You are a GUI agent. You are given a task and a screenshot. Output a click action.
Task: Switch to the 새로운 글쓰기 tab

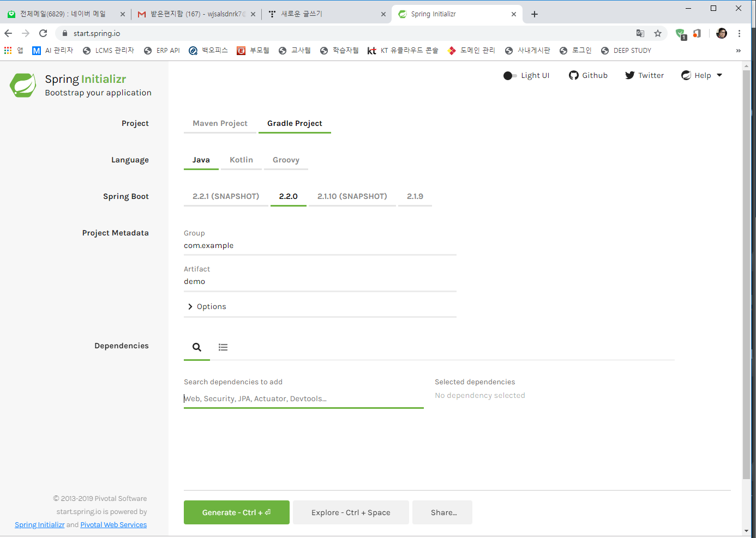(326, 14)
